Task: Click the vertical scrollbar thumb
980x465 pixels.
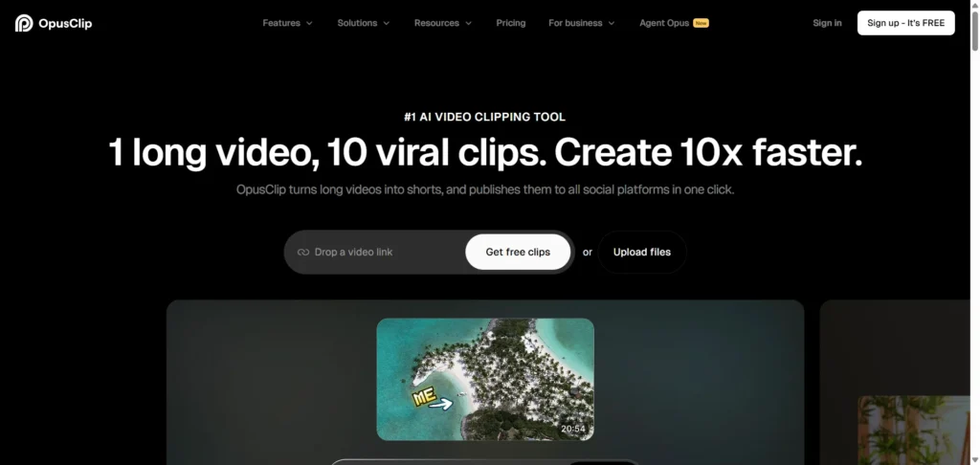Action: (974, 32)
